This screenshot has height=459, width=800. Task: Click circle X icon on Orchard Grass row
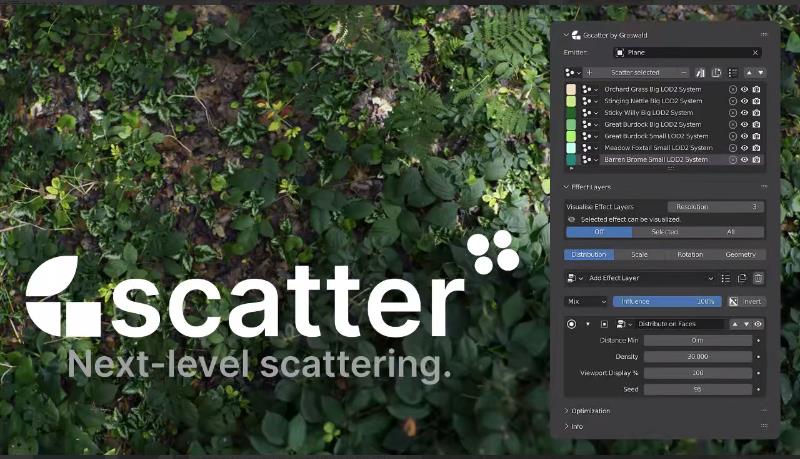click(x=733, y=89)
